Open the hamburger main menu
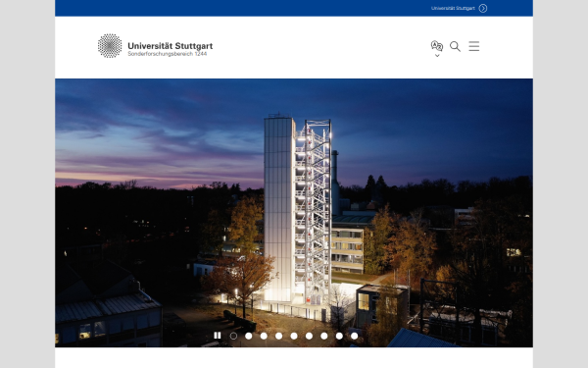Screen dimensions: 588x368 click(474, 46)
